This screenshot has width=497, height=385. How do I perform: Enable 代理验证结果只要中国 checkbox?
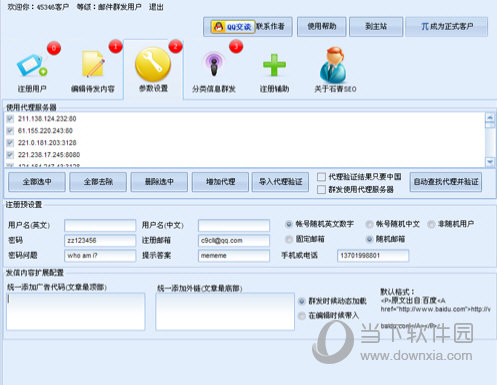(x=321, y=177)
